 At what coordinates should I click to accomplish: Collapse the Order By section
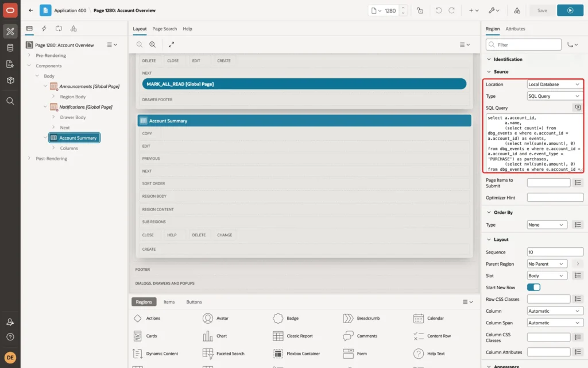click(489, 212)
